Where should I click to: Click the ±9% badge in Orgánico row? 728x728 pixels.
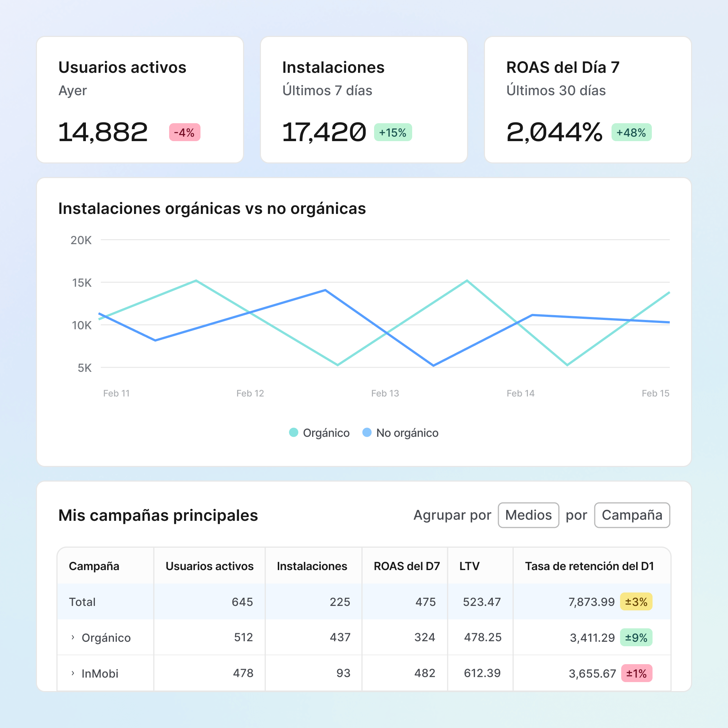(636, 638)
